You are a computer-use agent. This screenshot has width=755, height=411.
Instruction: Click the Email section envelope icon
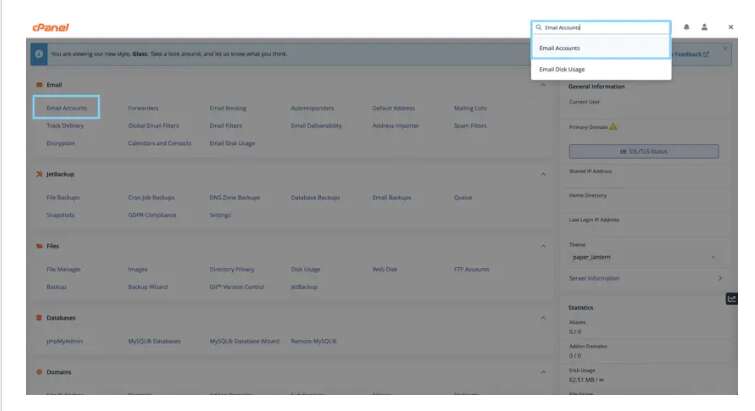39,85
